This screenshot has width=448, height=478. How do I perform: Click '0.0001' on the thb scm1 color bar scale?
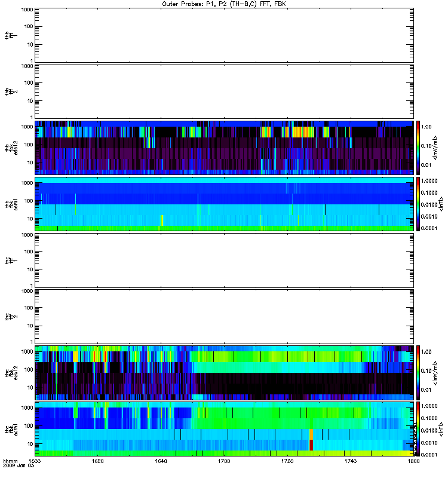click(429, 228)
